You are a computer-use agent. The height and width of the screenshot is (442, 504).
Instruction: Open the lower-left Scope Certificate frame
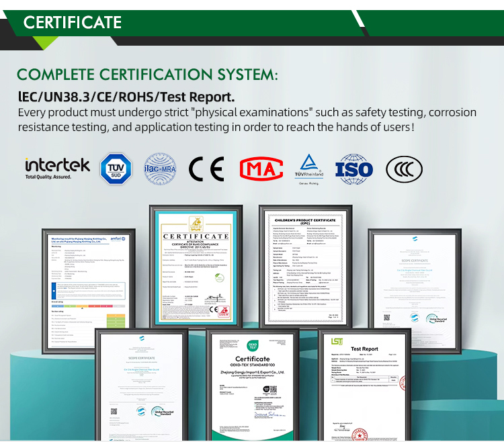coord(142,384)
